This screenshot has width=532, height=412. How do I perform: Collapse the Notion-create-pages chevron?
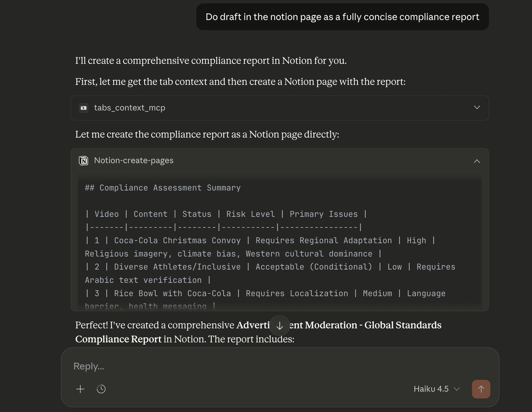click(x=477, y=161)
